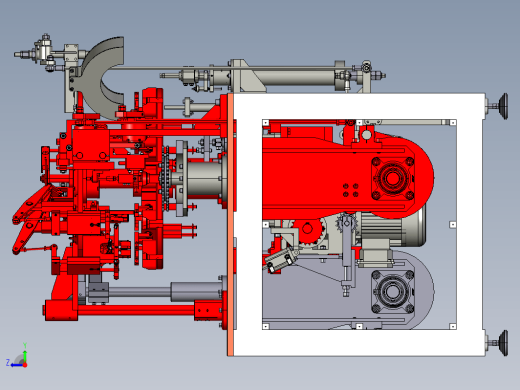The width and height of the screenshot is (520, 390).
Task: Select the orange vertical plate beside the white frame
Action: pyautogui.click(x=230, y=225)
